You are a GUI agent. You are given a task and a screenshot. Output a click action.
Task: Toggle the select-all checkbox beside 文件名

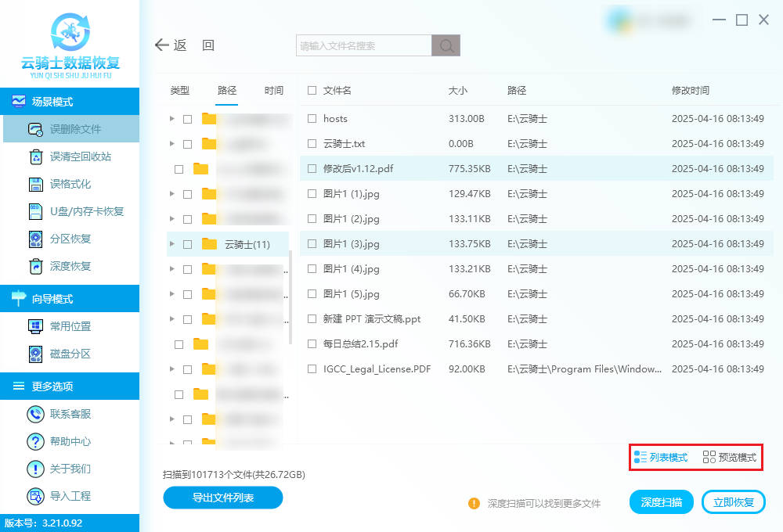tap(312, 91)
